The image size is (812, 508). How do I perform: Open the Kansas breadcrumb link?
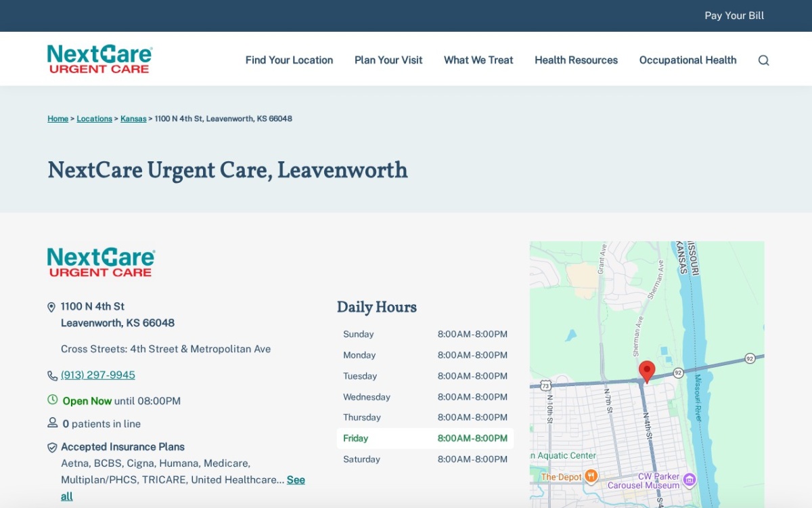[x=133, y=119]
